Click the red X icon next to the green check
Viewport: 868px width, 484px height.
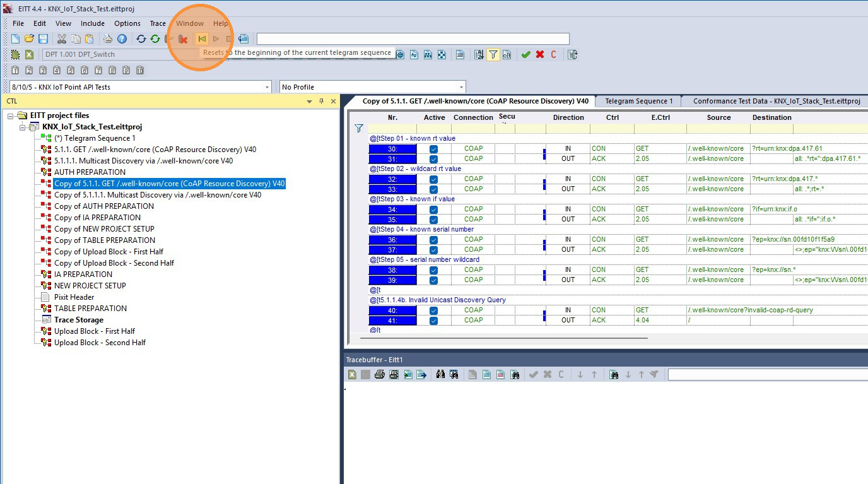pos(540,55)
